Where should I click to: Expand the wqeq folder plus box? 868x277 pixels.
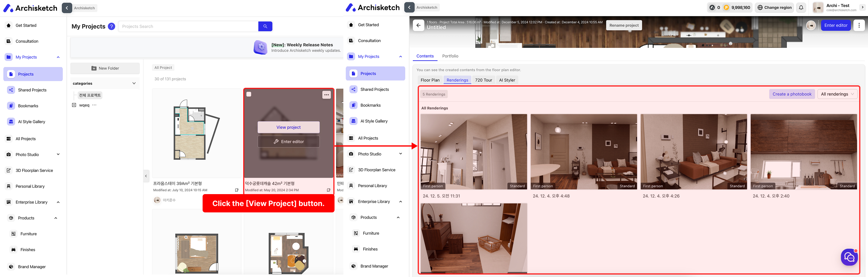(74, 105)
